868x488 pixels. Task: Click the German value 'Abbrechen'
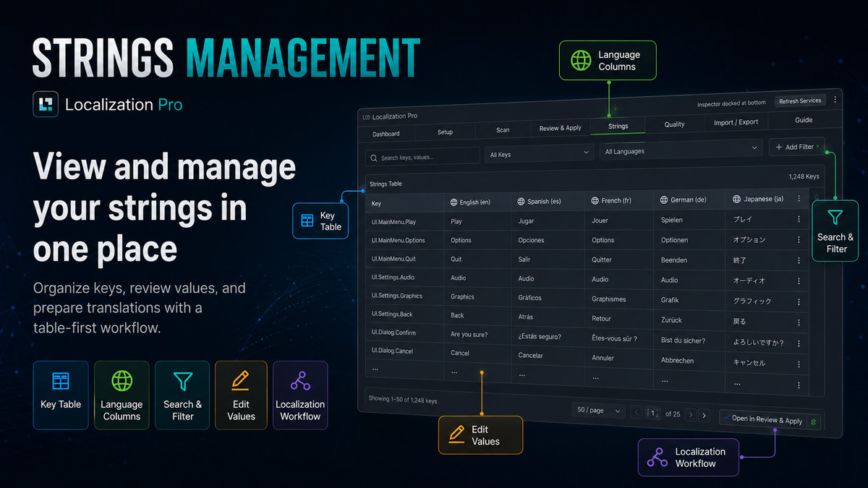677,360
